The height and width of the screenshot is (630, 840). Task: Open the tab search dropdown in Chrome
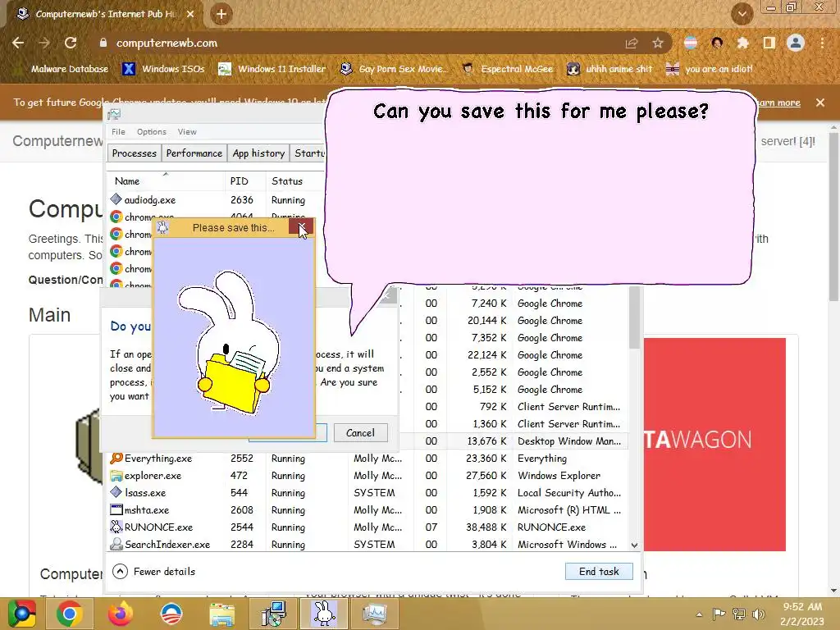tap(742, 14)
